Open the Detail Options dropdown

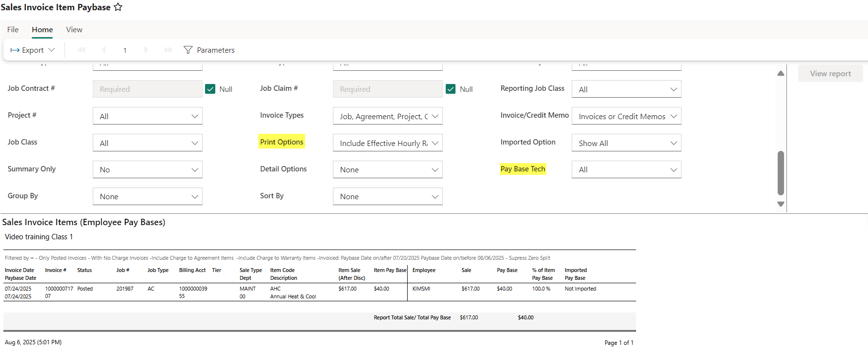[x=388, y=169]
